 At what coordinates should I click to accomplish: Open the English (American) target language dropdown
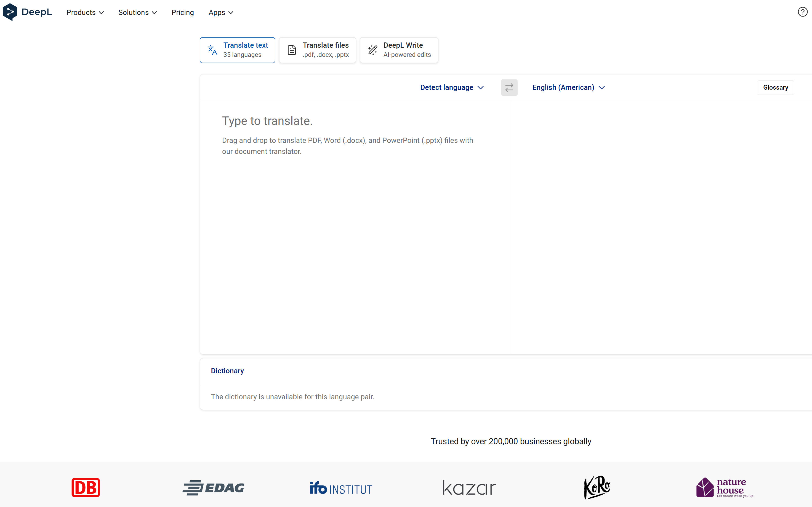pos(568,87)
